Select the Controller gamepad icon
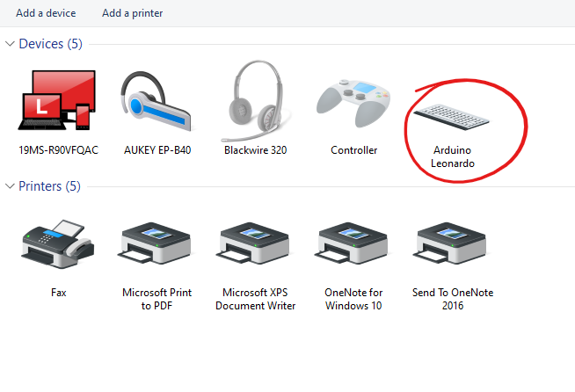 pyautogui.click(x=353, y=103)
